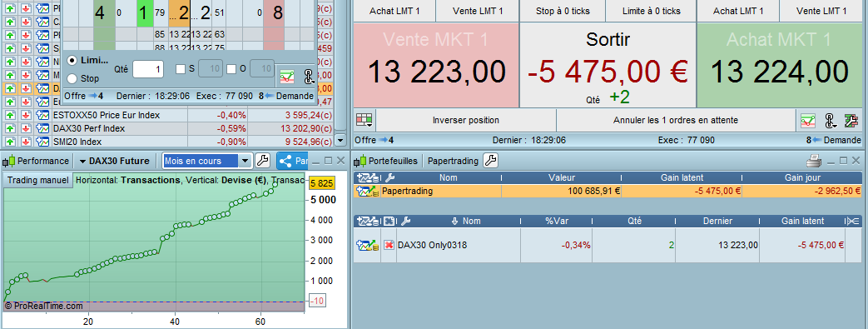Image resolution: width=868 pixels, height=329 pixels.
Task: Click green buy arrow in ESTOXX50 row
Action: tap(11, 115)
